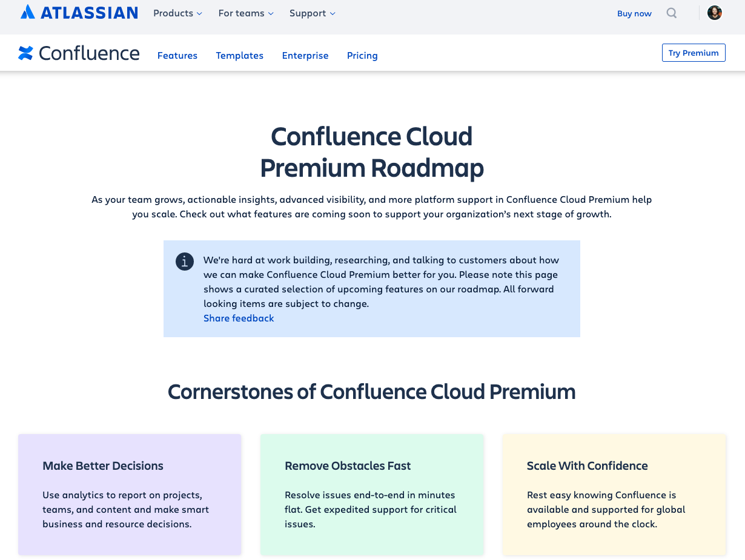Screen dimensions: 745x560
Task: Open the Enterprise page from navigation
Action: point(305,55)
